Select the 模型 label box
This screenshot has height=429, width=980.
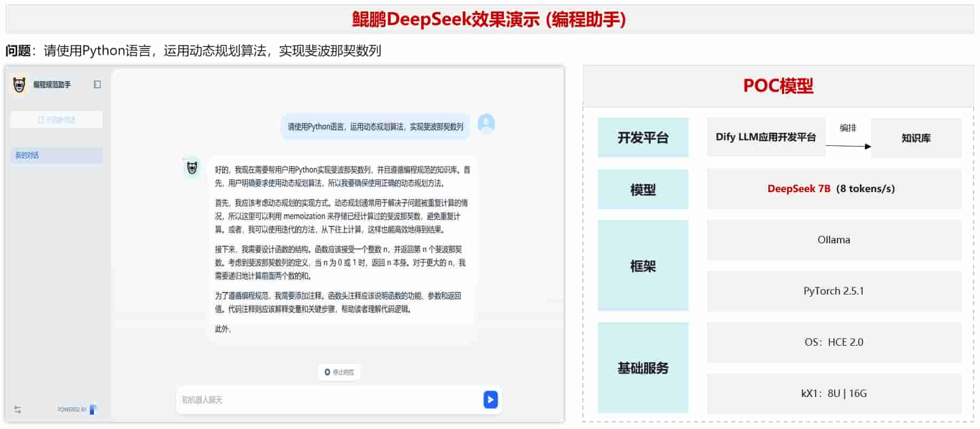tap(643, 189)
